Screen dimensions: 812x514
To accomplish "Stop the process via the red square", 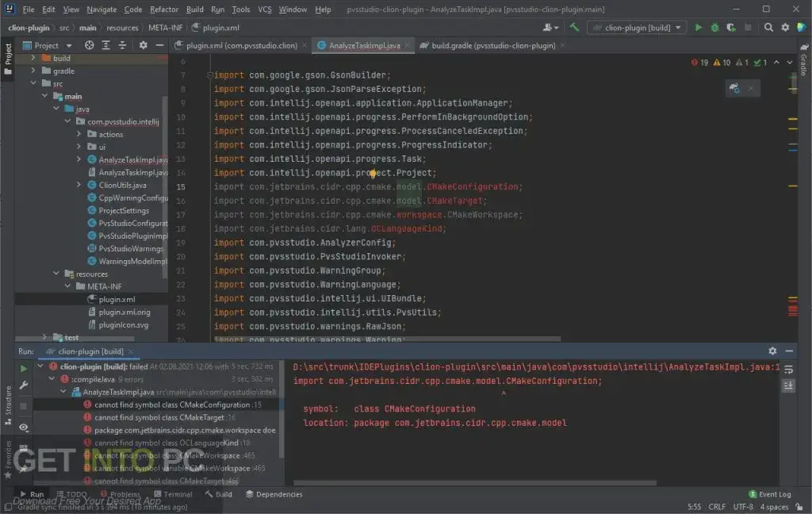I will tap(22, 405).
